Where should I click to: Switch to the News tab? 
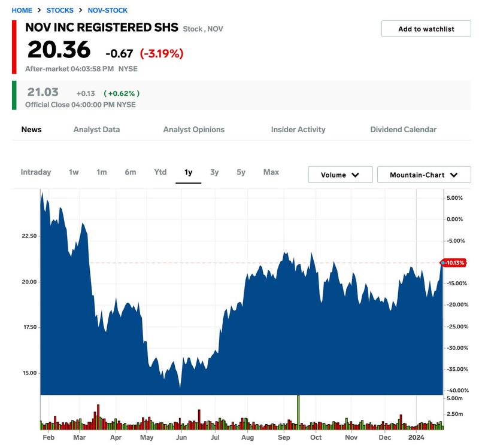[32, 129]
